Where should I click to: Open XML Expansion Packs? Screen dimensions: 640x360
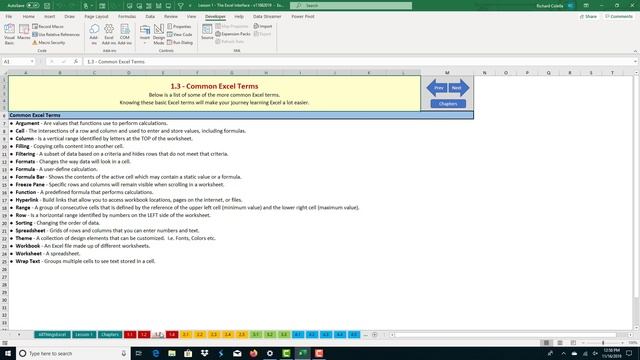click(233, 34)
